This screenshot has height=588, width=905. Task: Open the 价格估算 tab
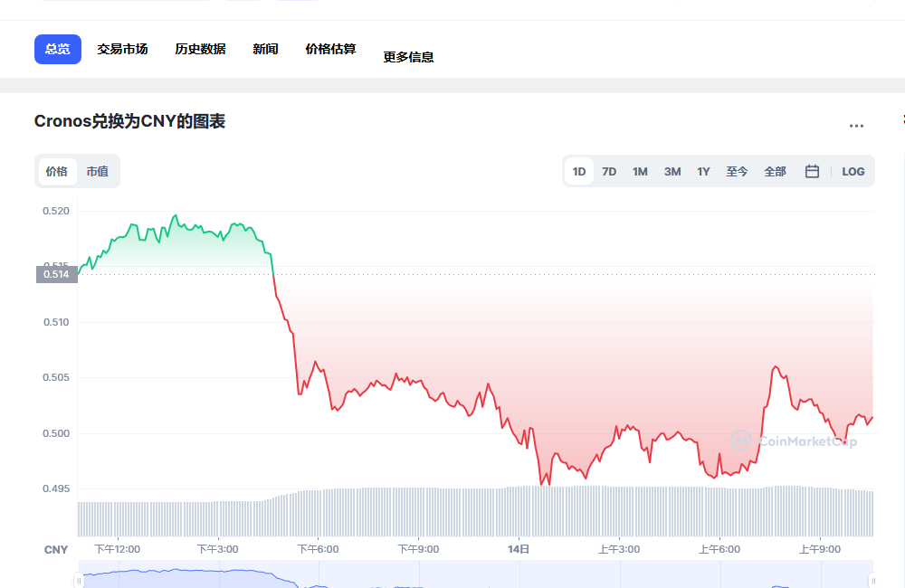pyautogui.click(x=330, y=49)
